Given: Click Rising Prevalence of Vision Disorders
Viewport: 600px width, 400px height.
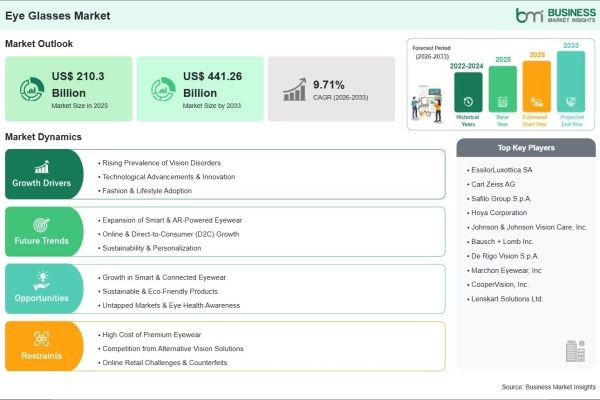Looking at the screenshot, I should pyautogui.click(x=161, y=163).
